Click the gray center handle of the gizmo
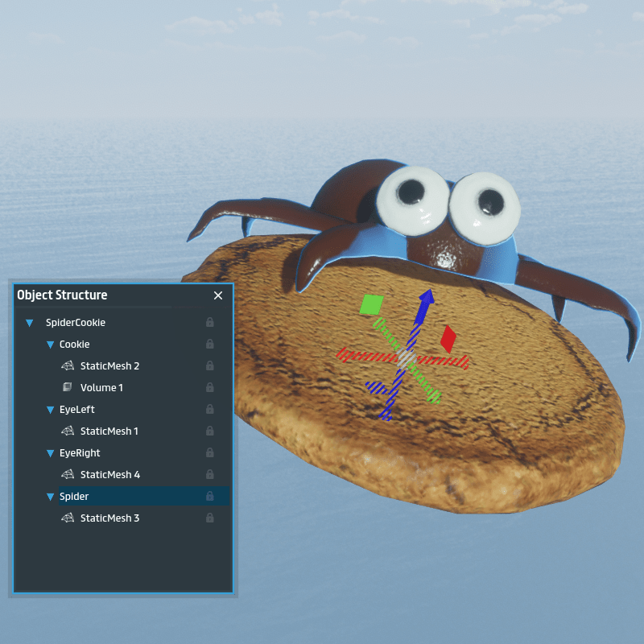This screenshot has height=644, width=644. pos(405,358)
